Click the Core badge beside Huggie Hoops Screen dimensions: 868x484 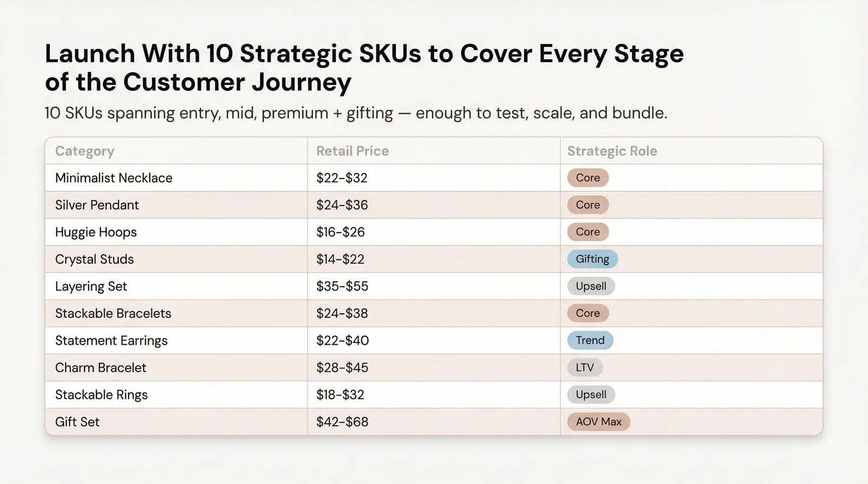coord(588,232)
